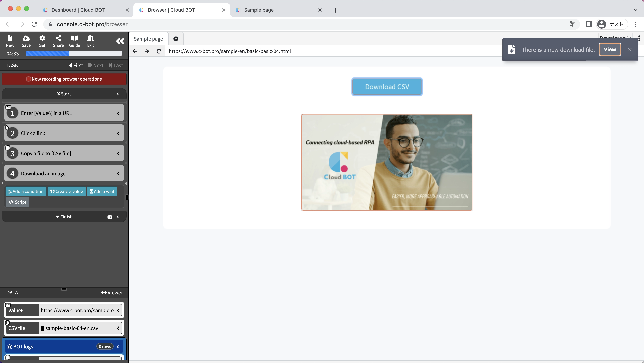
Task: Expand the 'Download an image' step arrow
Action: (118, 174)
